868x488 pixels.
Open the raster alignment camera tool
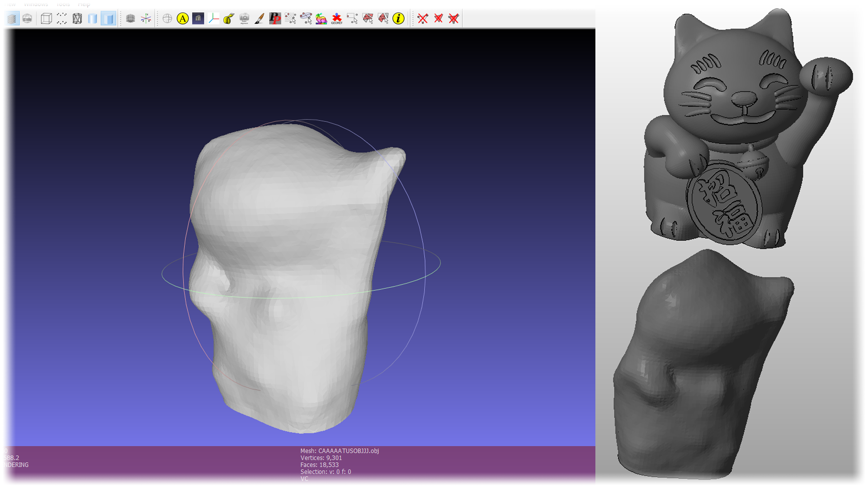[x=244, y=19]
